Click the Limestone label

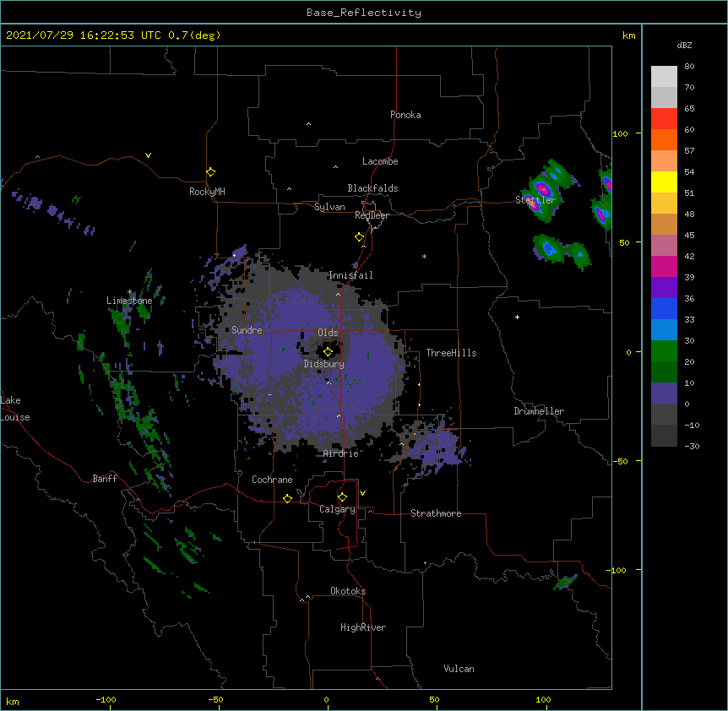pos(129,301)
